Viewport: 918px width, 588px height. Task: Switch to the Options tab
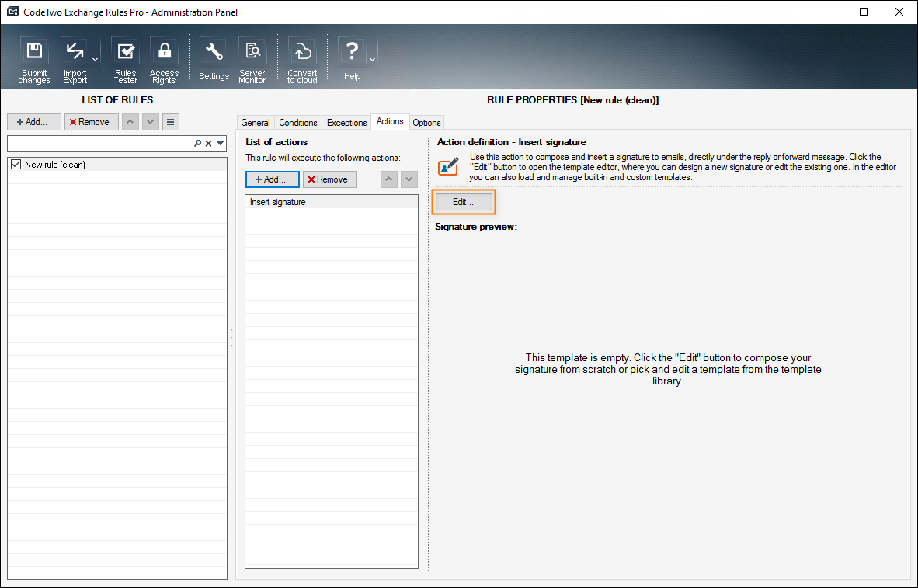(x=426, y=123)
